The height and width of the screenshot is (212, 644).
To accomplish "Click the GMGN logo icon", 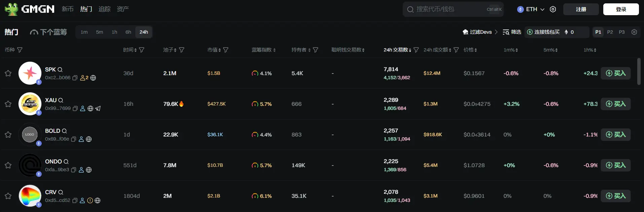I will (11, 9).
